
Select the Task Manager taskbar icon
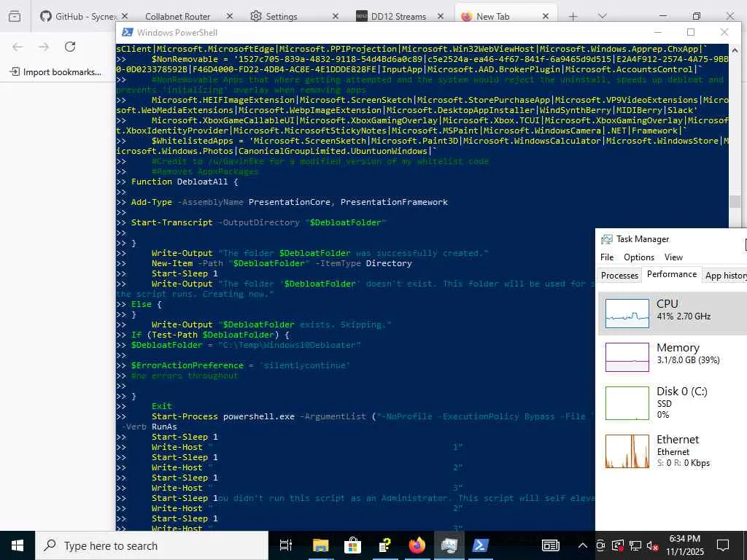pos(449,545)
